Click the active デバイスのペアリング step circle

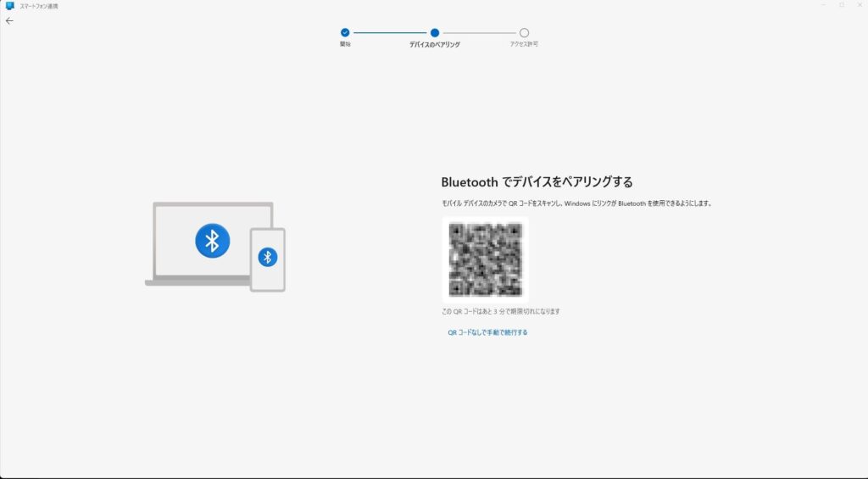point(435,33)
